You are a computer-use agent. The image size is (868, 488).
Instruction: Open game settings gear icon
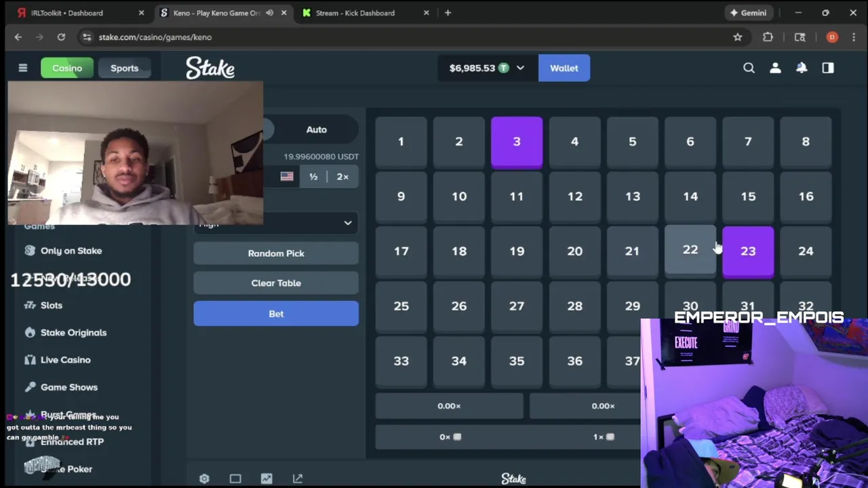[x=204, y=479]
